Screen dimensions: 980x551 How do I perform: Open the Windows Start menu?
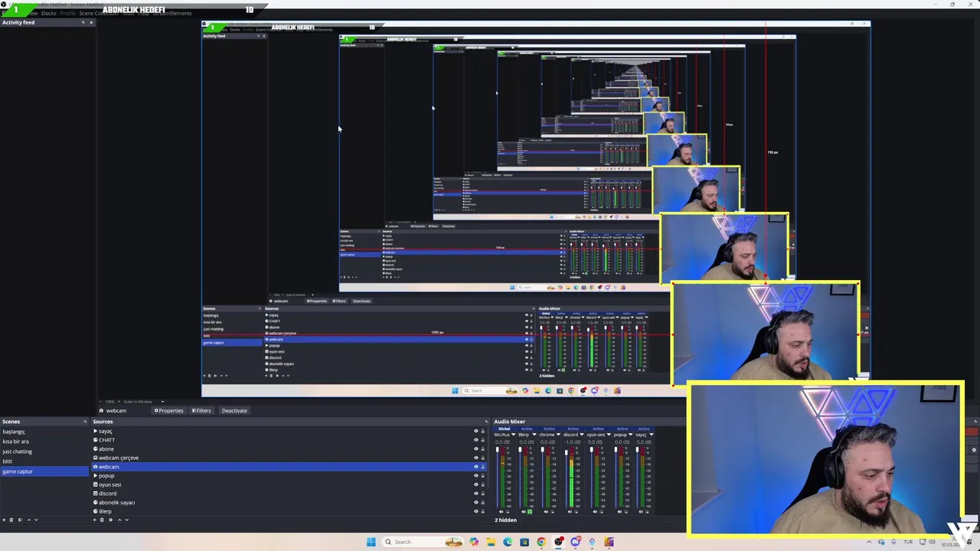coord(371,542)
